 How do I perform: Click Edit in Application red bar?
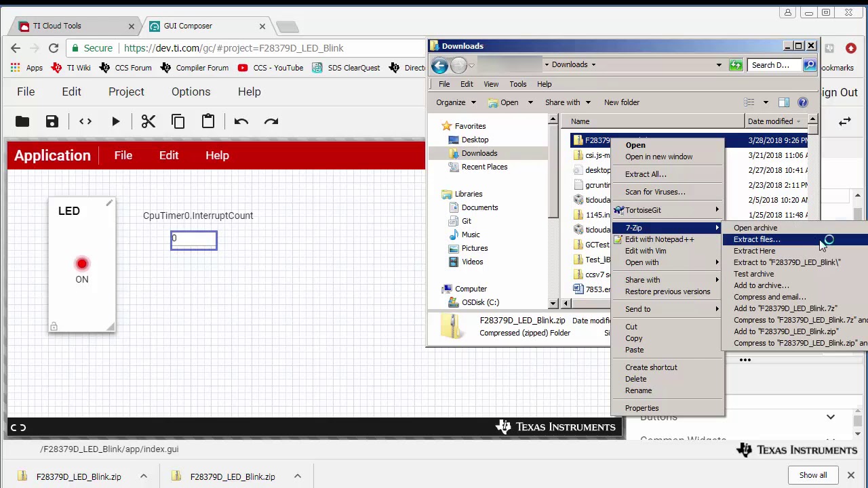[169, 155]
